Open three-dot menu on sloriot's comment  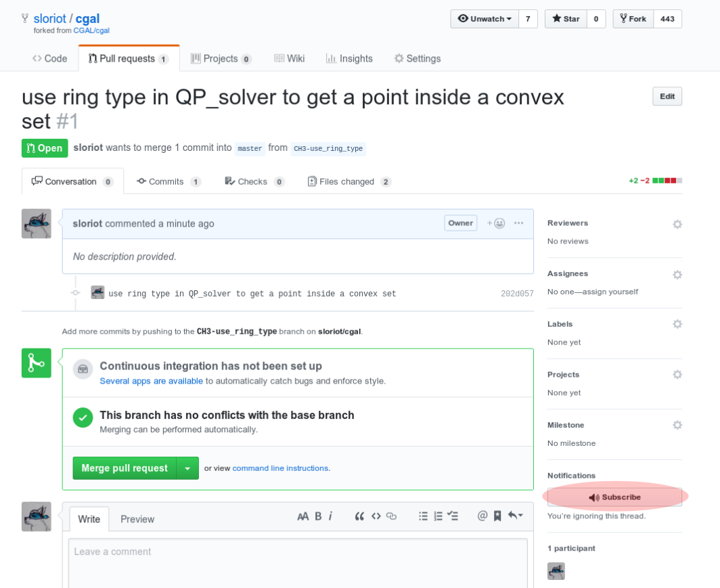[518, 223]
